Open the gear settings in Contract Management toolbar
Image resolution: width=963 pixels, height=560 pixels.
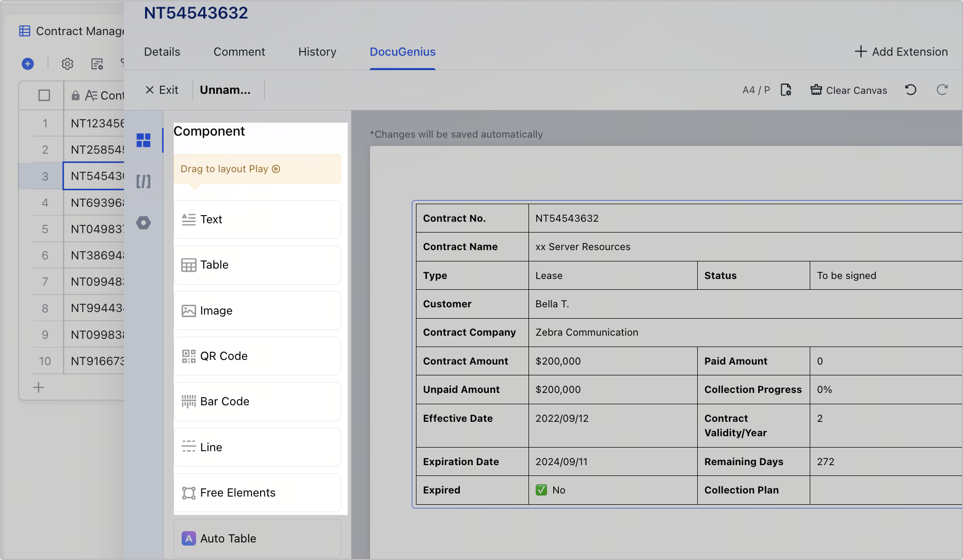(x=67, y=63)
